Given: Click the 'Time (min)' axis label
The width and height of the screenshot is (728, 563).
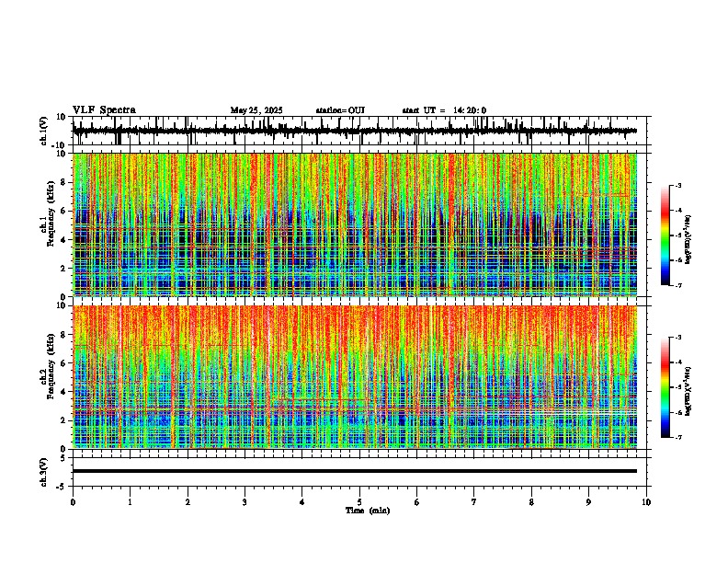Looking at the screenshot, I should pos(368,511).
